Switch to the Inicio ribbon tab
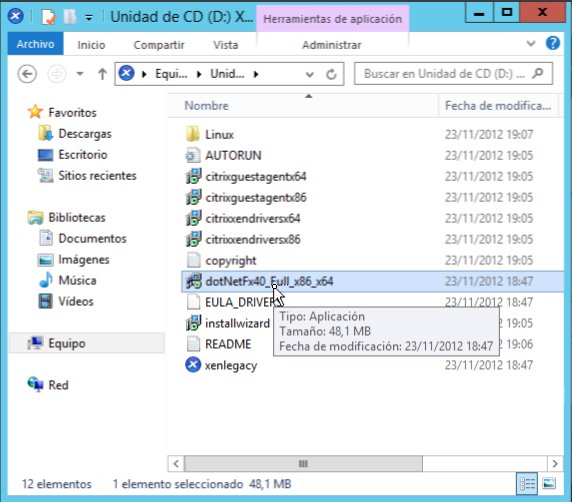Screen dimensions: 572x502 click(91, 45)
